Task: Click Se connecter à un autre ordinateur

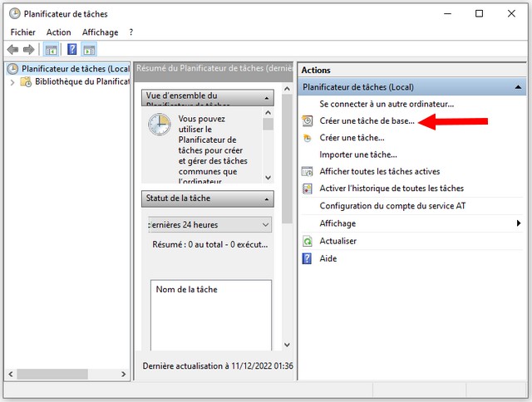Action: tap(387, 104)
